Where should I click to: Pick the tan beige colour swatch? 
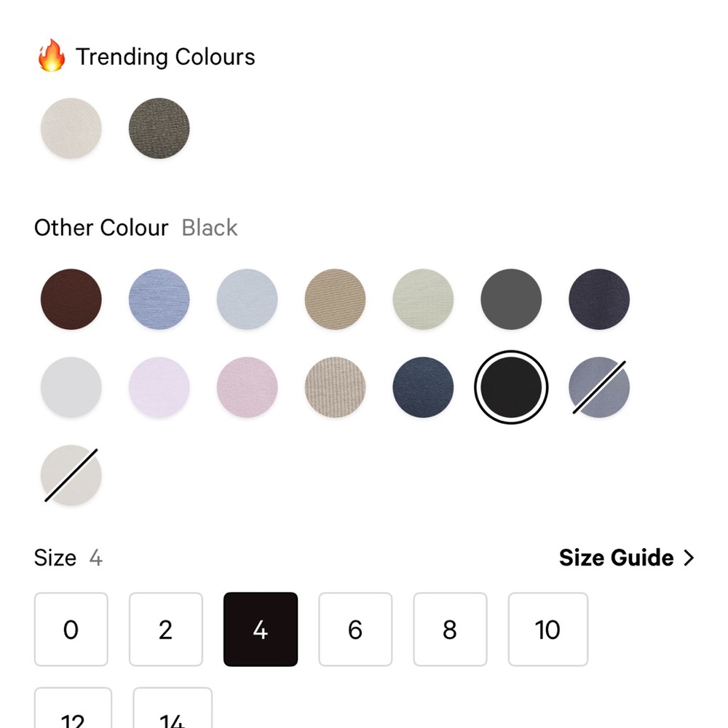pos(335,299)
